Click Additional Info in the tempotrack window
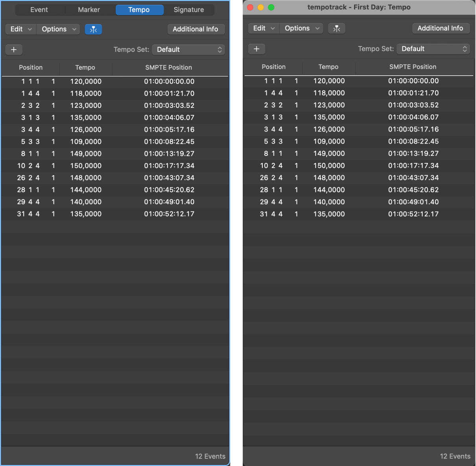Screen dimensions: 476x466 pos(441,28)
